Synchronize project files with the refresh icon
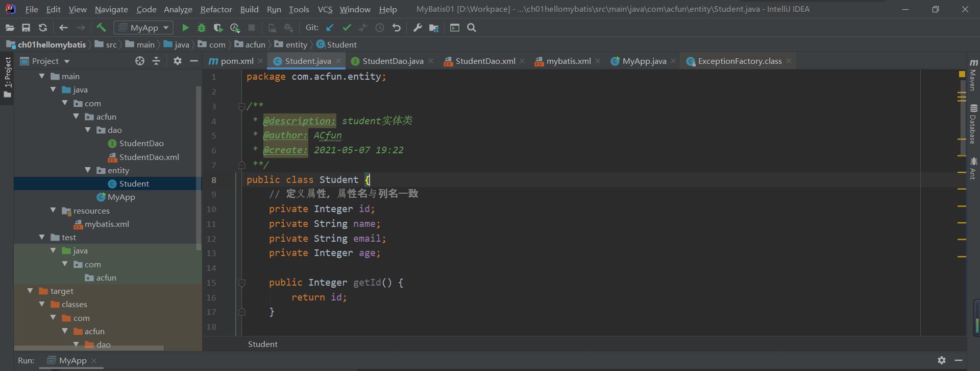The image size is (980, 371). 43,28
